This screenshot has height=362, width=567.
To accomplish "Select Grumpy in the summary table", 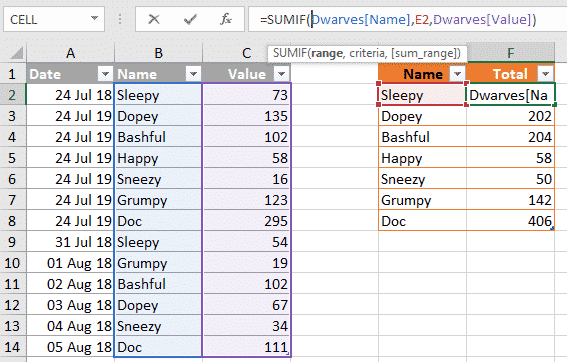I will pos(422,200).
